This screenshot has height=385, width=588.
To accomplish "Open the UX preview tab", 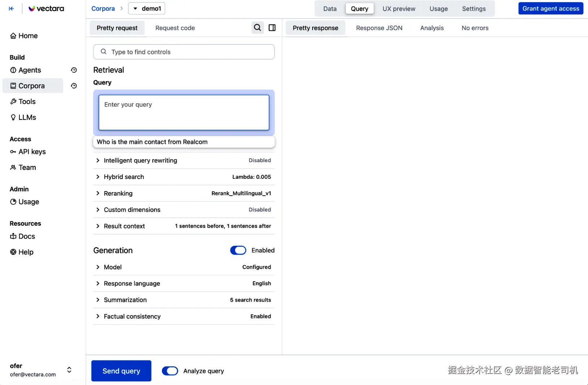I will (399, 9).
